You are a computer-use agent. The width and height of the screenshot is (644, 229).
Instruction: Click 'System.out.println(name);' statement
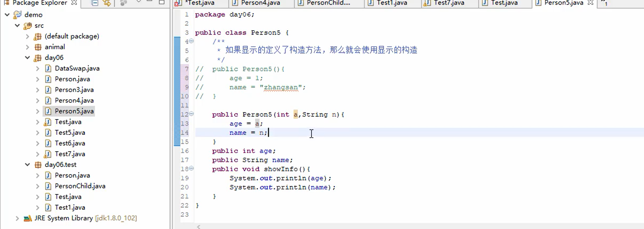click(x=283, y=187)
